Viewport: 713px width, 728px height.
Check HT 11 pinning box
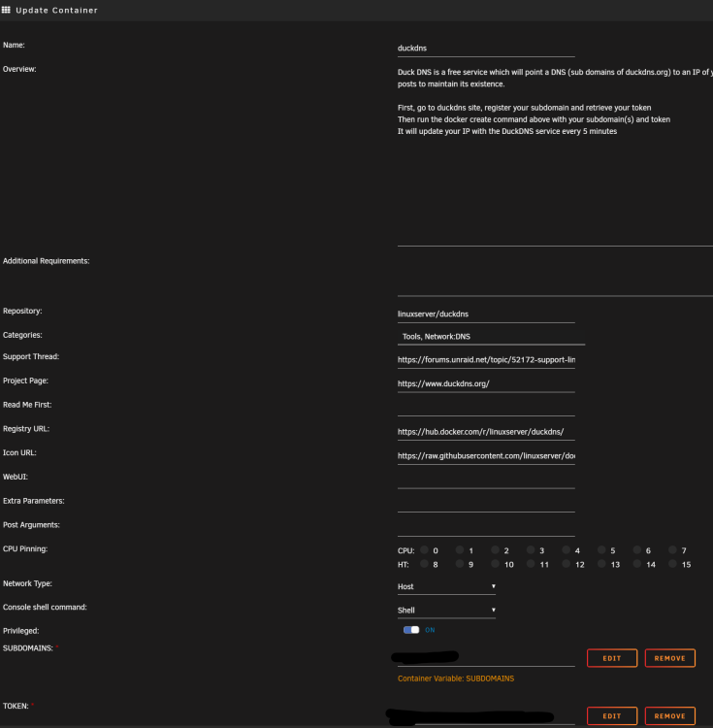531,564
